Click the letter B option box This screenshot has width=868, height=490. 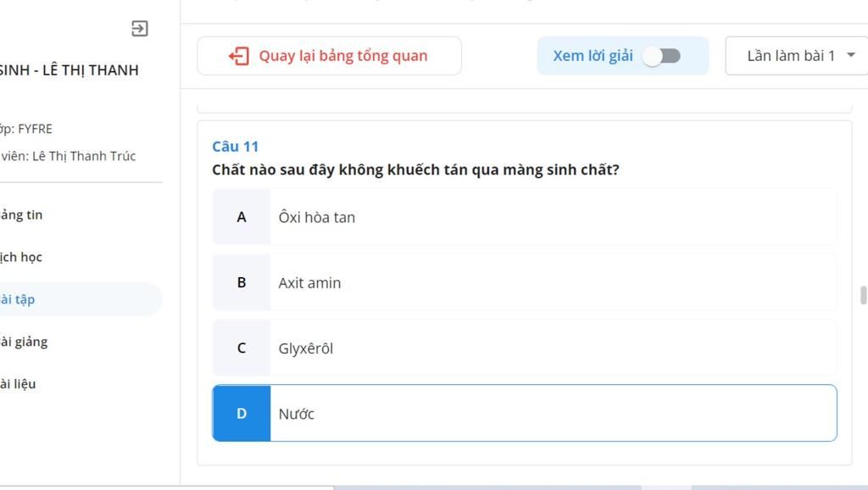[242, 282]
